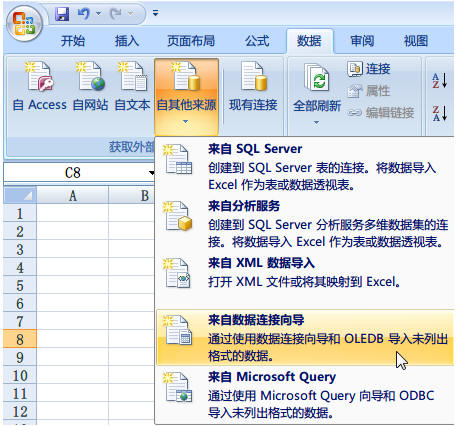Choose 来自分析服务 menu entry
The image size is (459, 426).
(x=305, y=224)
